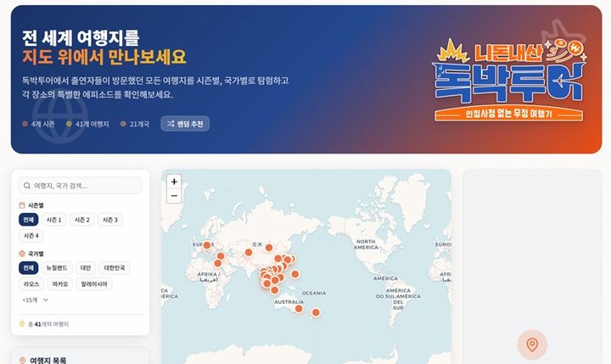Viewport: 611px width, 364px height.
Task: Zoom out the map with minus button
Action: click(x=174, y=196)
